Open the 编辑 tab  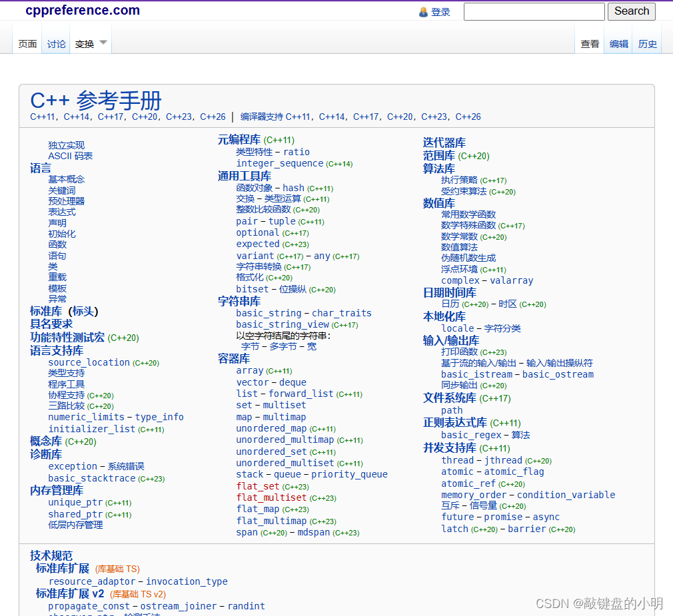pos(618,44)
